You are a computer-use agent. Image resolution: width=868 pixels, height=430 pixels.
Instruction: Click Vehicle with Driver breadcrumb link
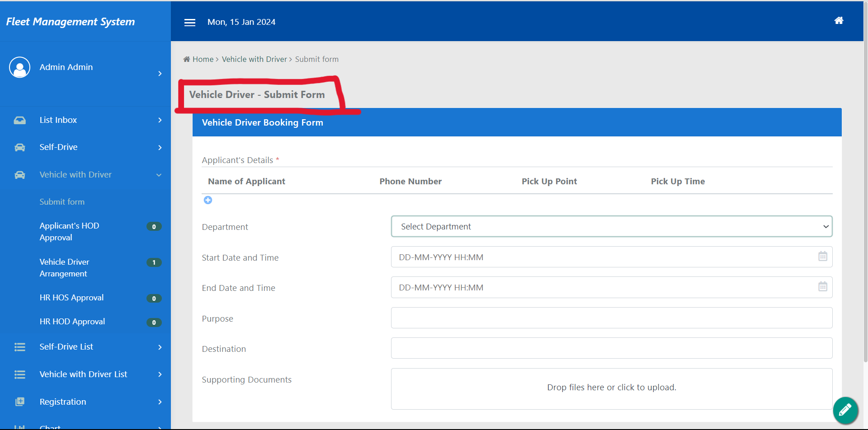click(x=254, y=59)
